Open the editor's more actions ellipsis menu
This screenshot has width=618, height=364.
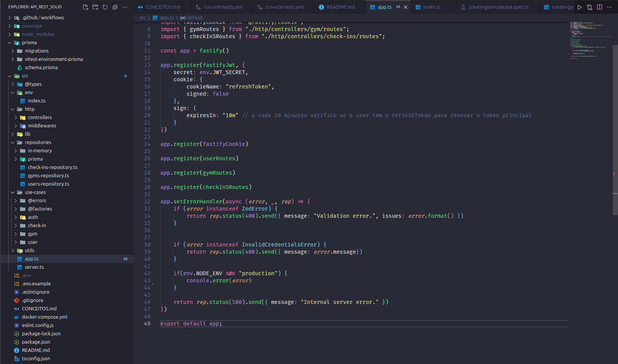[609, 7]
